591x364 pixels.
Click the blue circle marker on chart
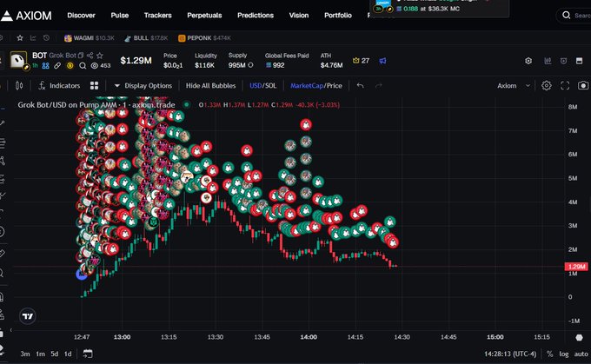82,274
